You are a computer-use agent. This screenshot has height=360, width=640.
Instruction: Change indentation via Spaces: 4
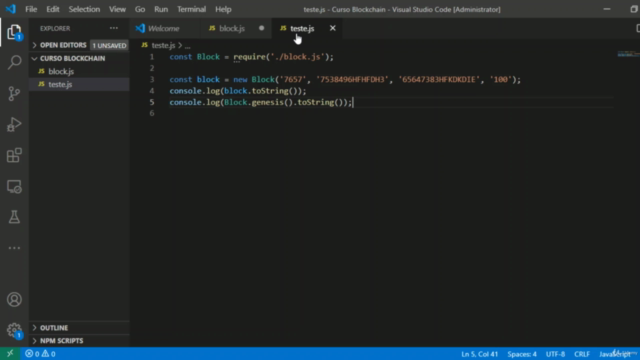pyautogui.click(x=522, y=354)
